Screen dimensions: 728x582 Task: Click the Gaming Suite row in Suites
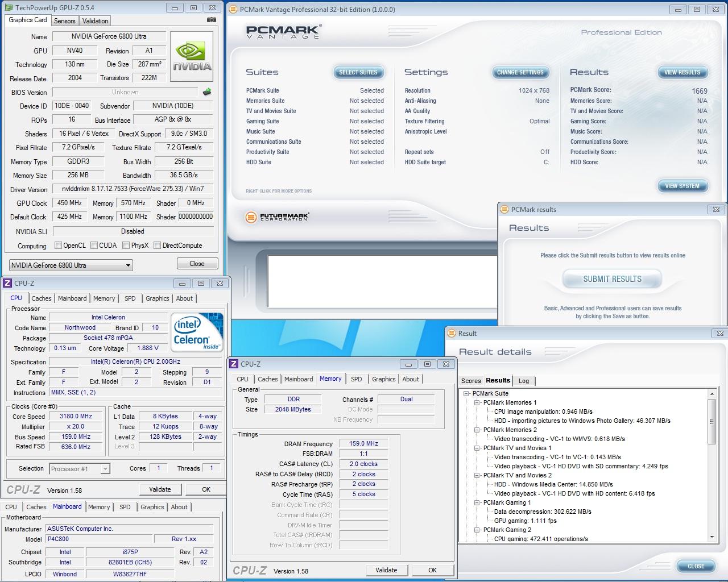point(315,121)
